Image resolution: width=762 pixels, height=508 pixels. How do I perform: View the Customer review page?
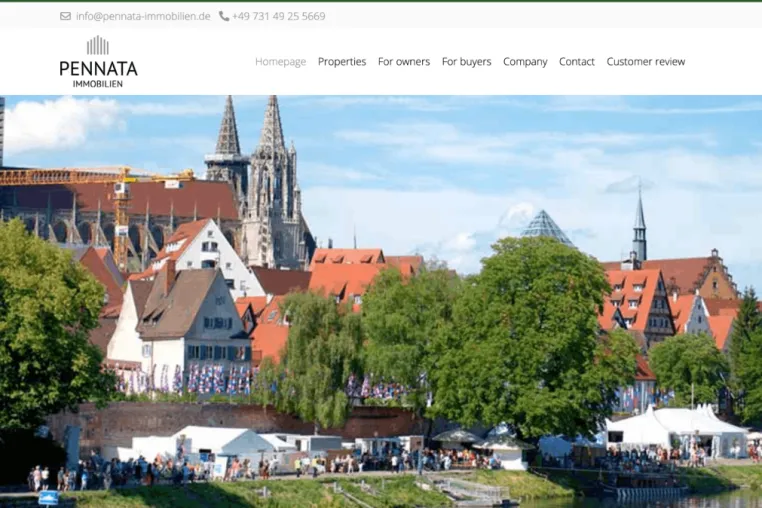point(645,61)
